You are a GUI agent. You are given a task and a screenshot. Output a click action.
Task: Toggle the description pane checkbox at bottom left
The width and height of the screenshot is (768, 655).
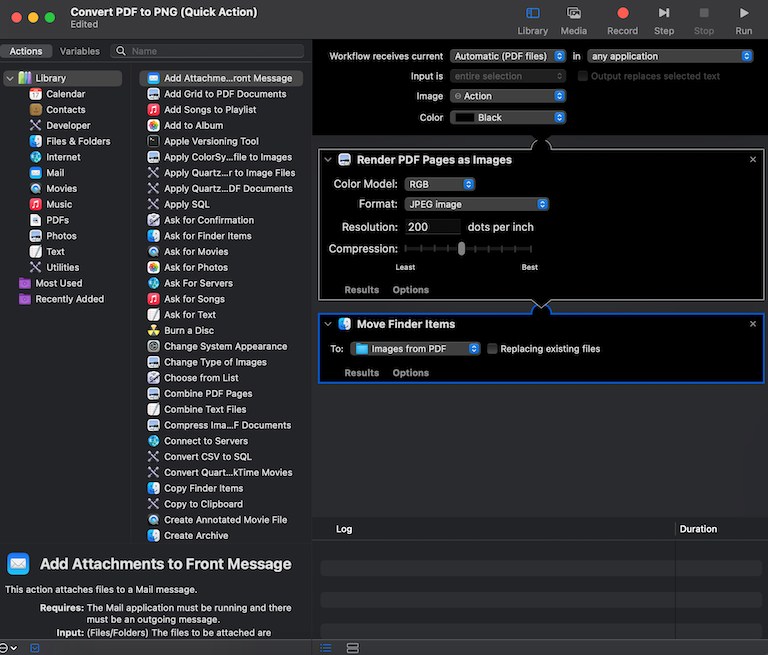click(35, 648)
